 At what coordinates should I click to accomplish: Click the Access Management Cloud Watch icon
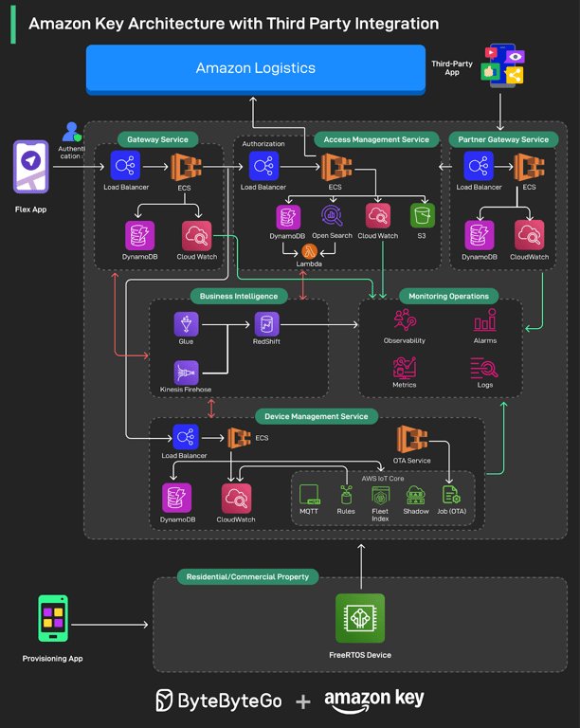(378, 216)
